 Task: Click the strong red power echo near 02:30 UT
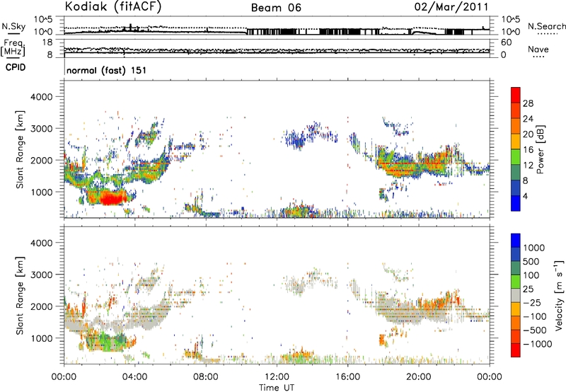(x=112, y=198)
